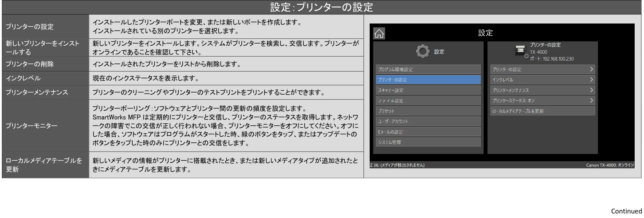This screenshot has width=644, height=218.
Task: Click the gear settings icon
Action: point(423,52)
